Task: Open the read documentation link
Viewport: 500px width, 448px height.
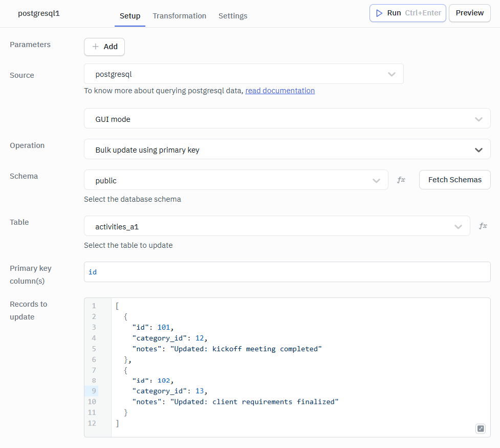Action: (279, 90)
